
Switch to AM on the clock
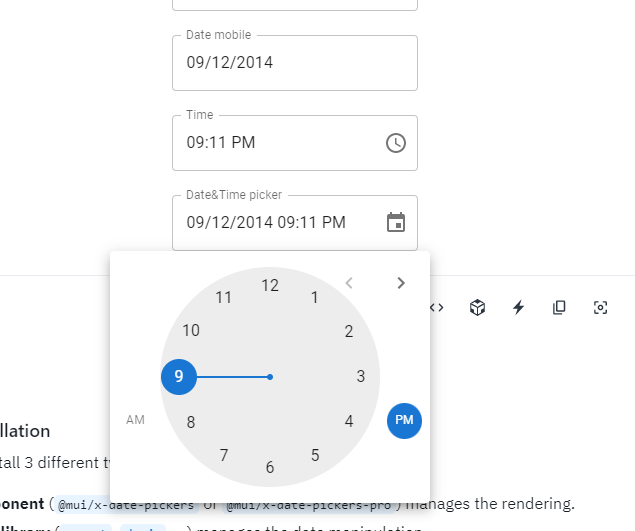coord(135,420)
